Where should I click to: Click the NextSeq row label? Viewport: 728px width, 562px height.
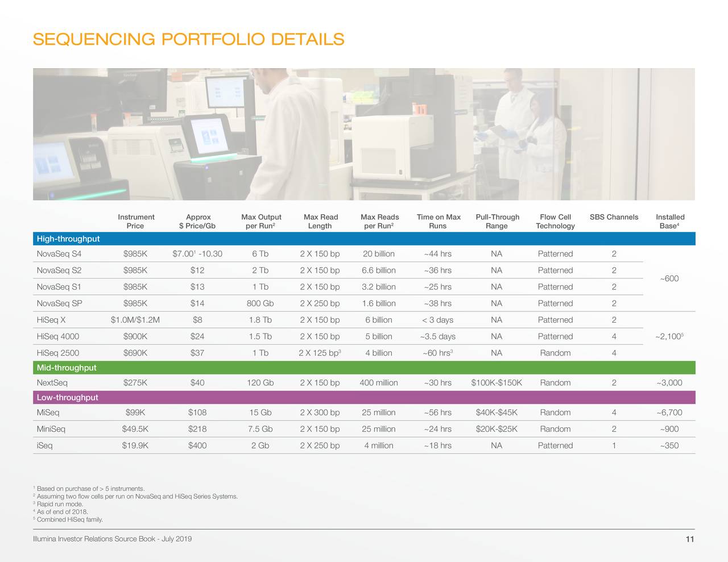tap(52, 383)
